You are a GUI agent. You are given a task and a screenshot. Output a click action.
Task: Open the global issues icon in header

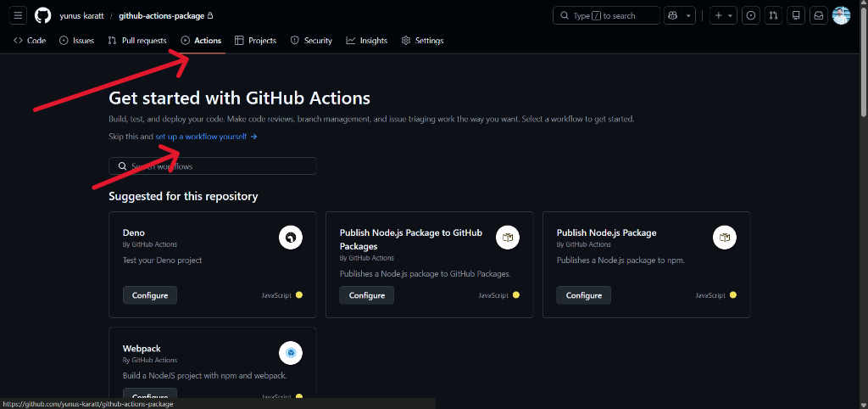point(750,15)
